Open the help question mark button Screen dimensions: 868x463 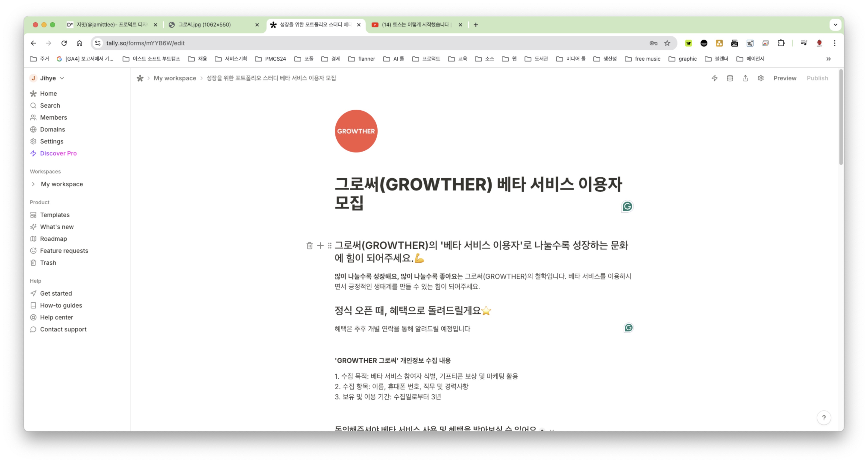(x=824, y=418)
